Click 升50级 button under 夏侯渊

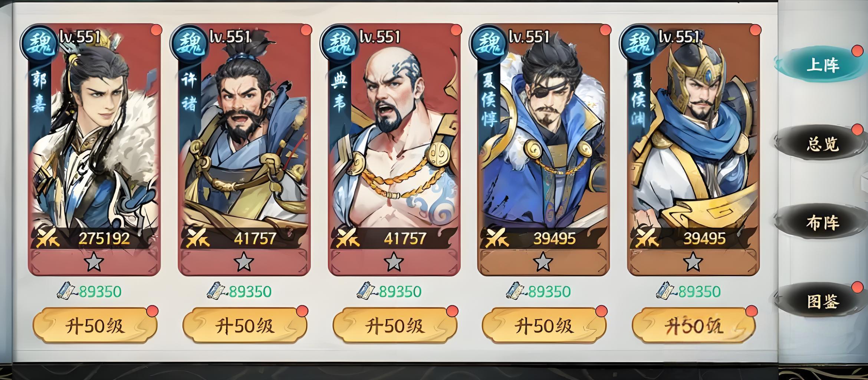[x=694, y=326]
